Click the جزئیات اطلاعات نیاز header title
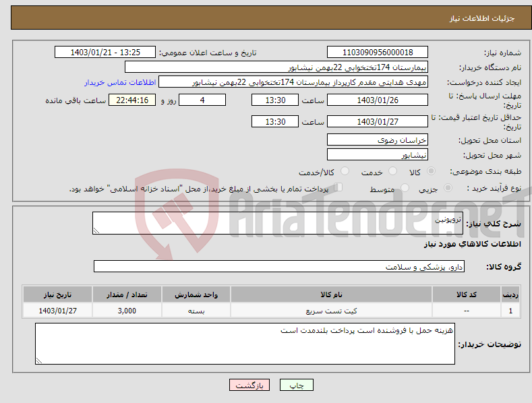Image resolution: width=532 pixels, height=403 pixels. click(482, 18)
